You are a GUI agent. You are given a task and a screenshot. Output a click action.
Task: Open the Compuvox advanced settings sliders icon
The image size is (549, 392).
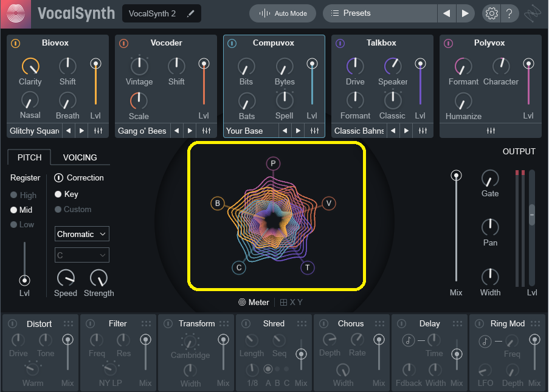point(314,131)
